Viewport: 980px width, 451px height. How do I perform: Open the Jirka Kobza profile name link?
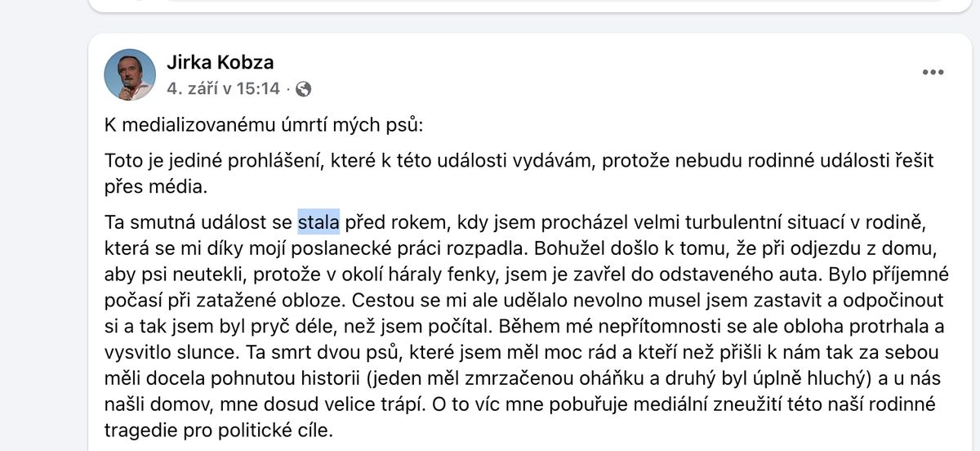220,62
